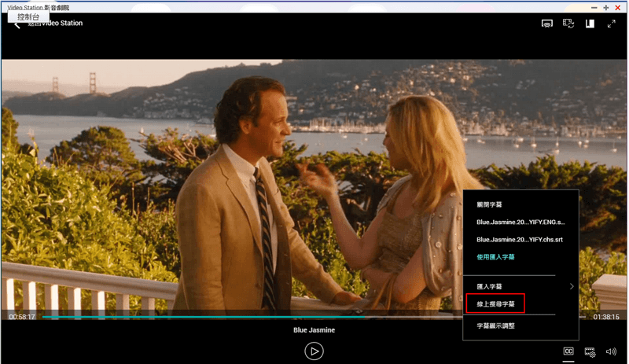Open the CC subtitle menu icon
This screenshot has width=629, height=364.
568,351
